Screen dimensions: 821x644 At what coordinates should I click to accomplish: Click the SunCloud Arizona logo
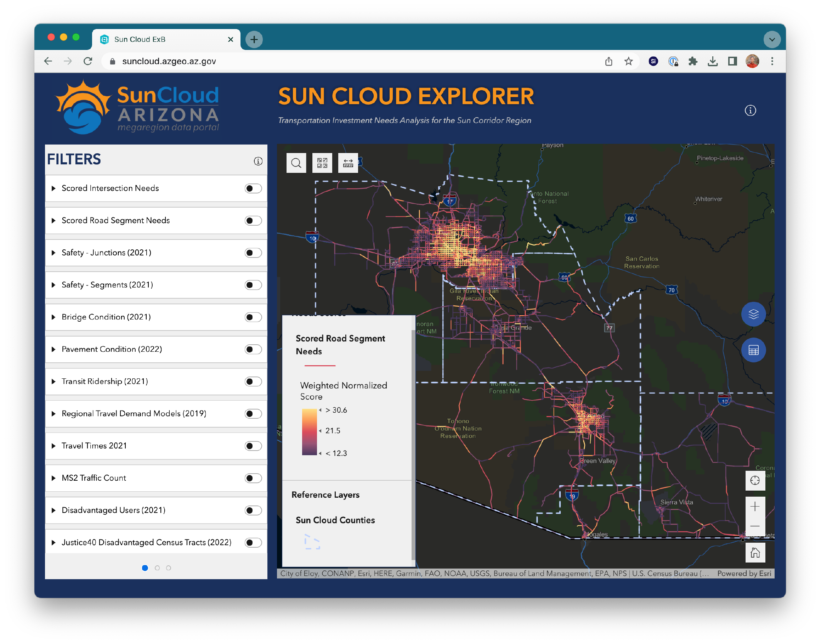(137, 108)
